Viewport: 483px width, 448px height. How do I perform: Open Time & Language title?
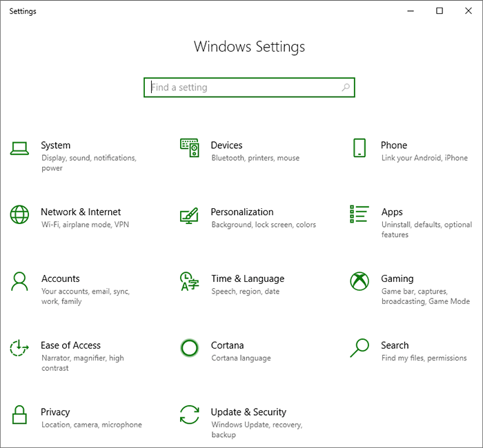248,278
